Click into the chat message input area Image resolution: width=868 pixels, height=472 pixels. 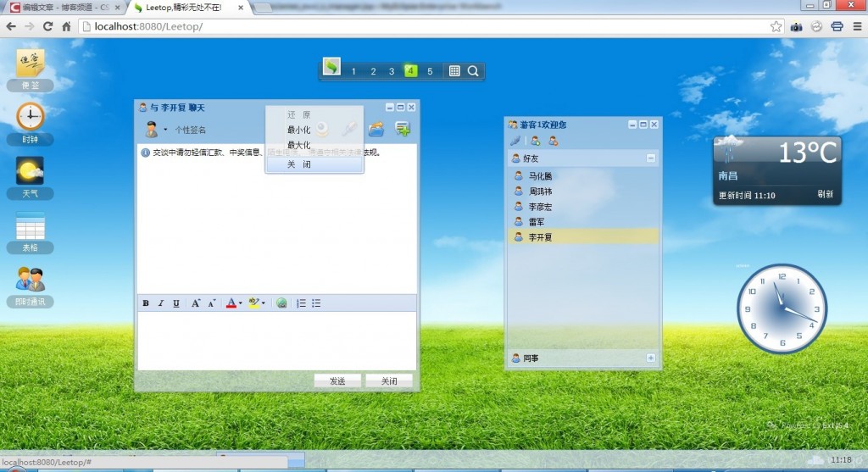point(277,341)
